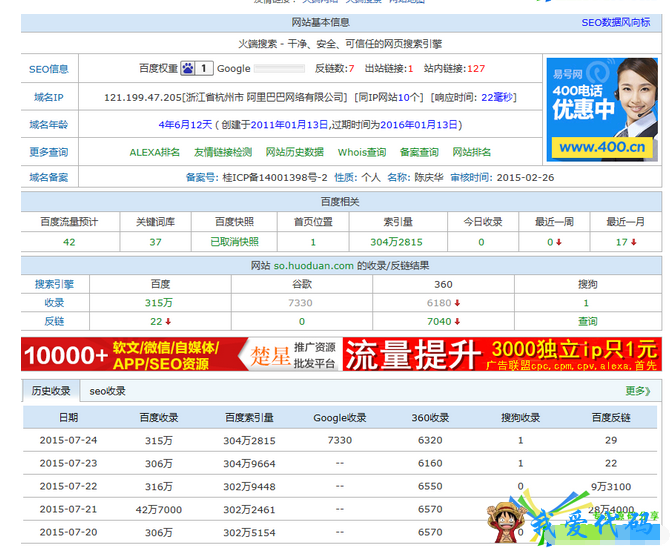Viewport: 670px width, 548px height.
Task: Click the red 10000+ 软文 ad banner
Action: (182, 354)
